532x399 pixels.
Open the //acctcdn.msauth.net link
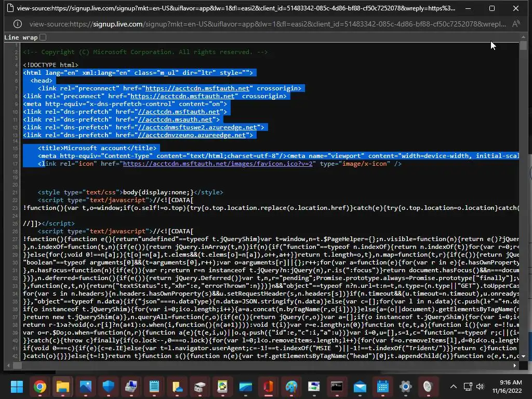tap(175, 119)
